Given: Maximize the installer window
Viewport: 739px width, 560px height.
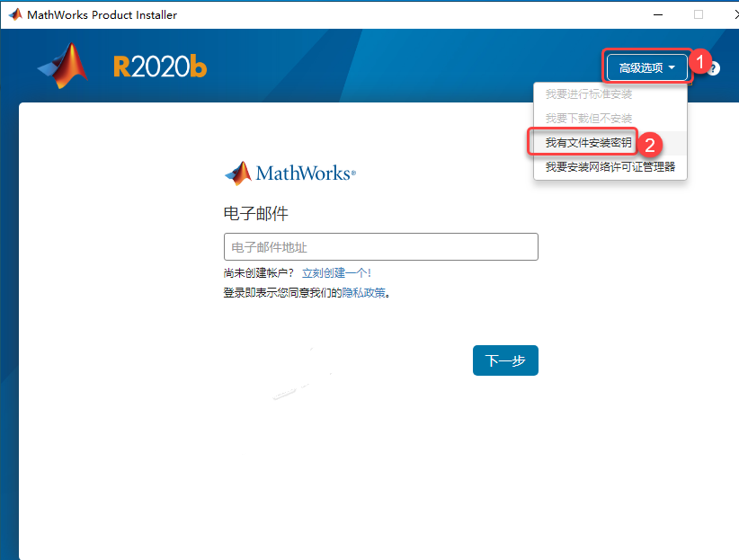Looking at the screenshot, I should (699, 14).
